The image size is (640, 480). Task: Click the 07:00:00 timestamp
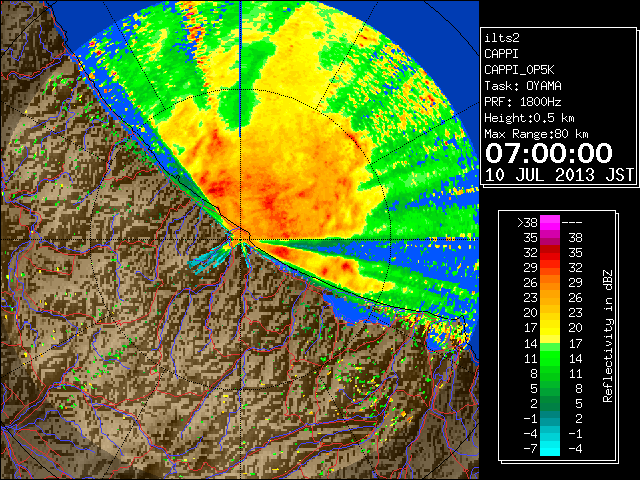coord(549,153)
